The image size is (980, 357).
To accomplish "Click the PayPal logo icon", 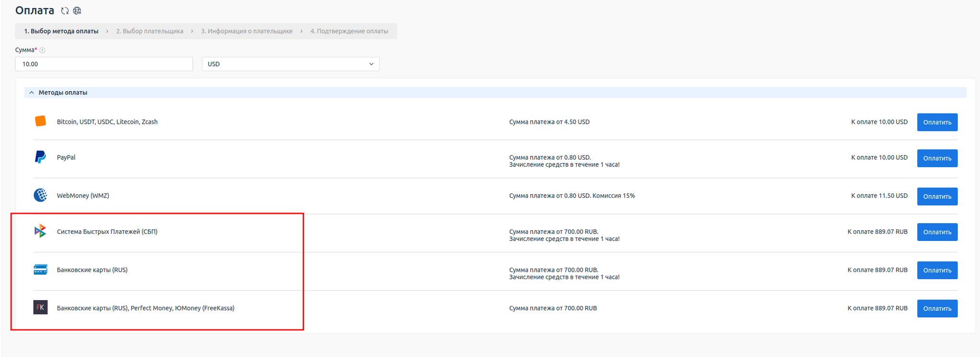I will coord(41,157).
